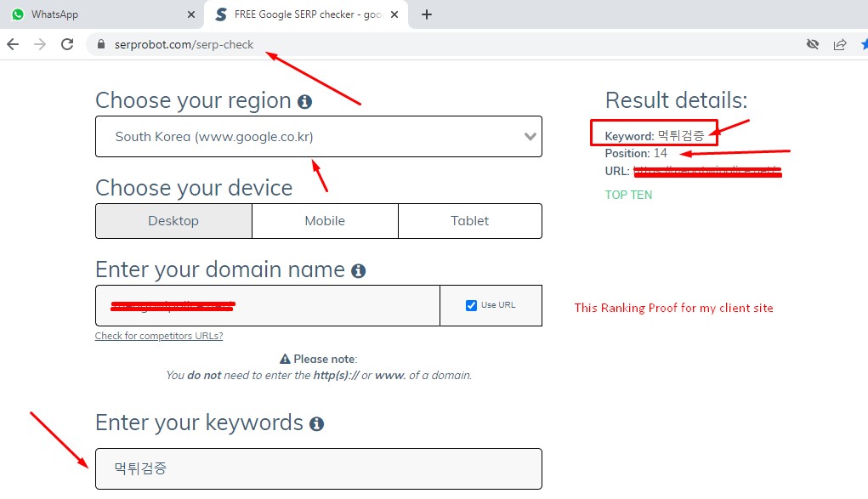Viewport: 868px width, 499px height.
Task: Select the Desktop device option
Action: pyautogui.click(x=173, y=221)
